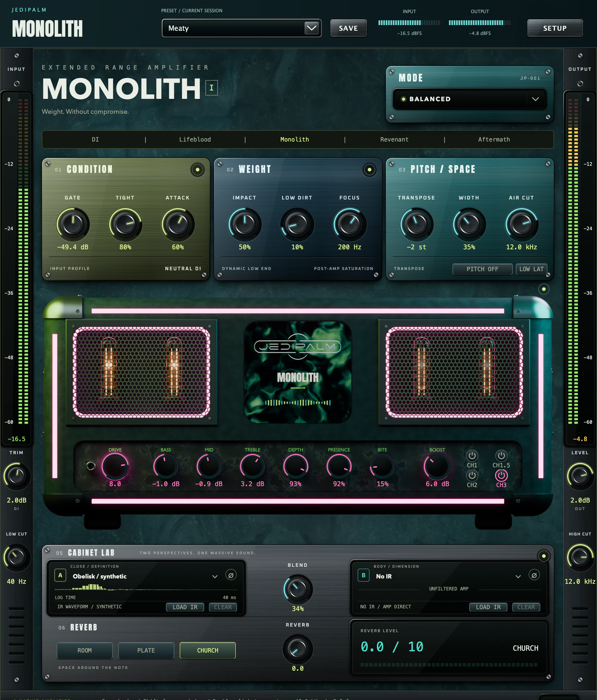Image resolution: width=597 pixels, height=700 pixels.
Task: Click the BOOST knob on amp
Action: [437, 466]
